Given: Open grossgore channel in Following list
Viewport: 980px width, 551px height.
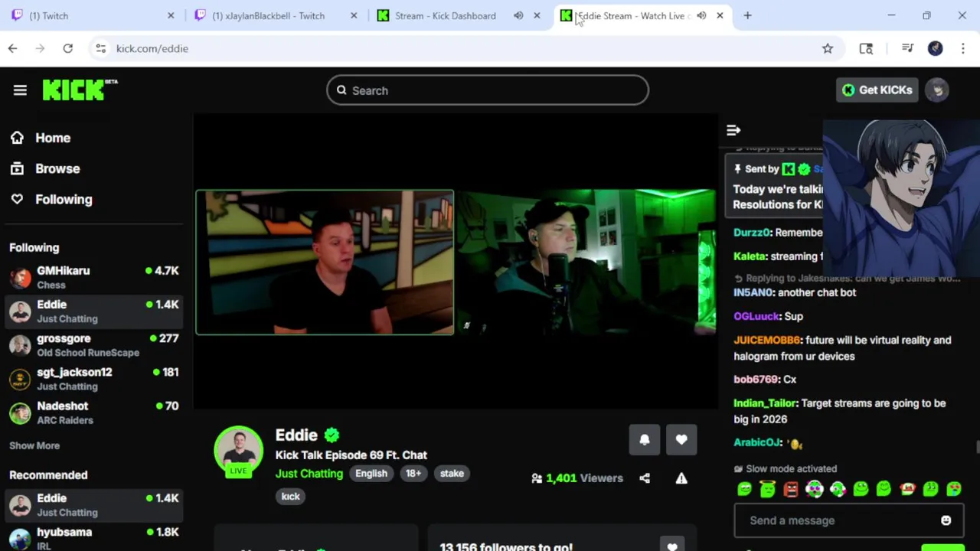Looking at the screenshot, I should click(x=93, y=345).
